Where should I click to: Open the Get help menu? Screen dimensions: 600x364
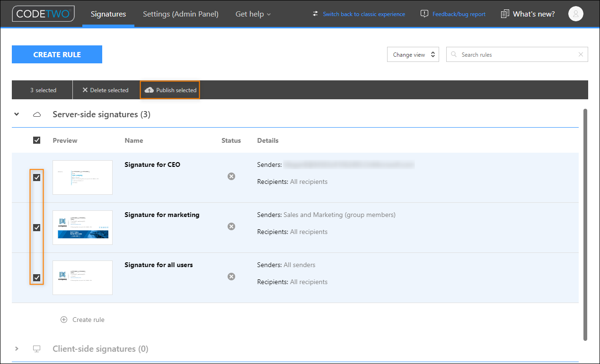[253, 14]
